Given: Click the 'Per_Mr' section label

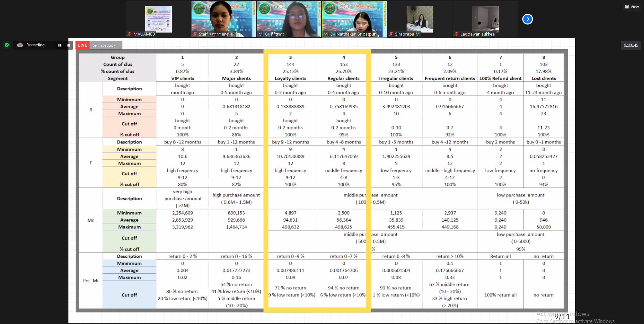Looking at the screenshot, I should [x=91, y=281].
